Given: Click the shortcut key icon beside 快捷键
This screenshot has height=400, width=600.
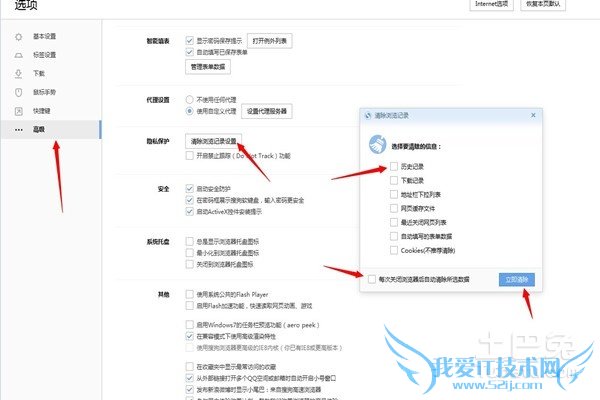Looking at the screenshot, I should tap(18, 111).
